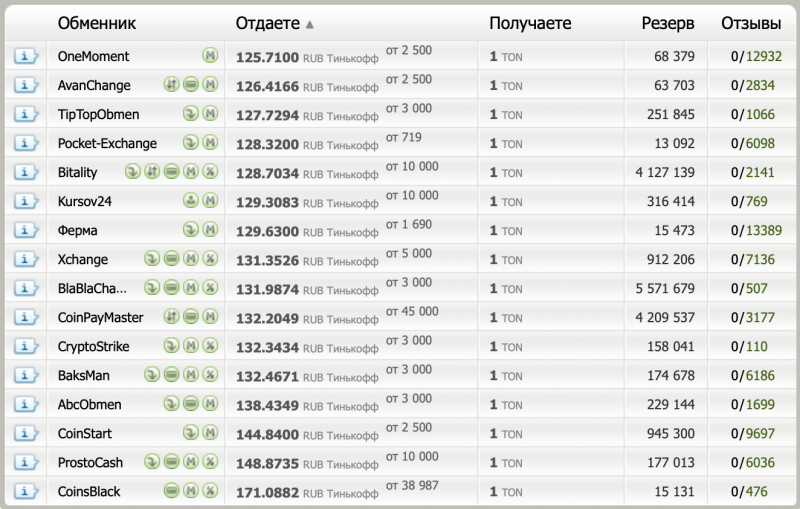Click card badge in CoinsBlack row
The image size is (800, 509).
tap(171, 491)
